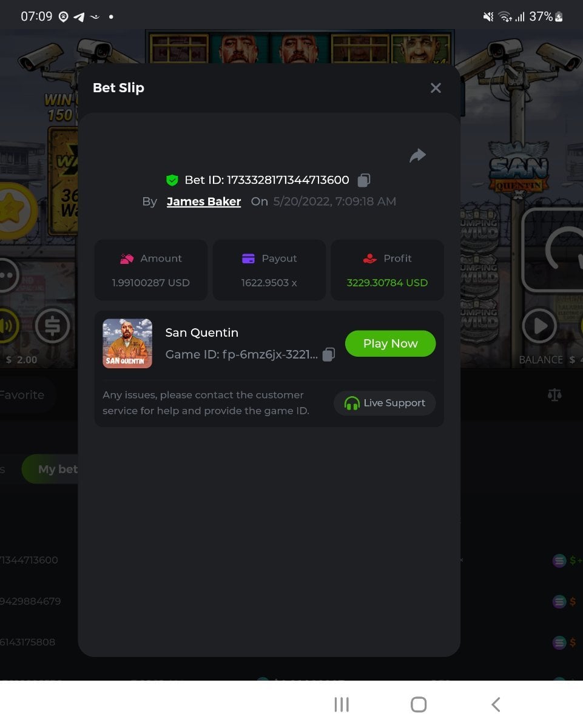Copy the Bet ID to clipboard
Viewport: 583px width, 728px height.
point(364,180)
